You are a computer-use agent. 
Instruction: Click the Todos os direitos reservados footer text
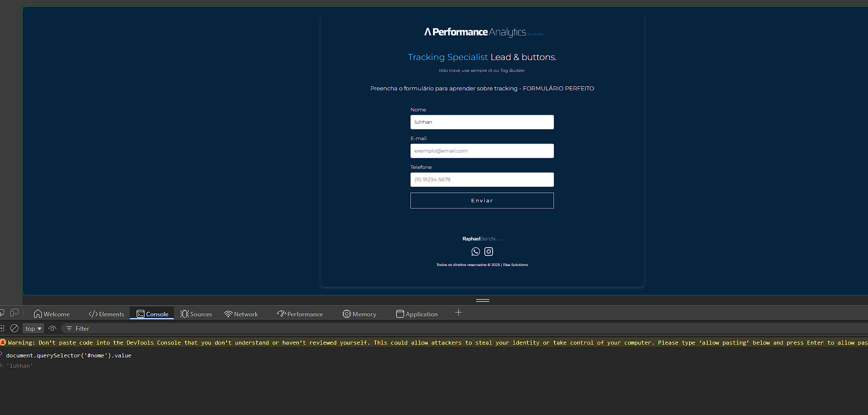(x=482, y=265)
